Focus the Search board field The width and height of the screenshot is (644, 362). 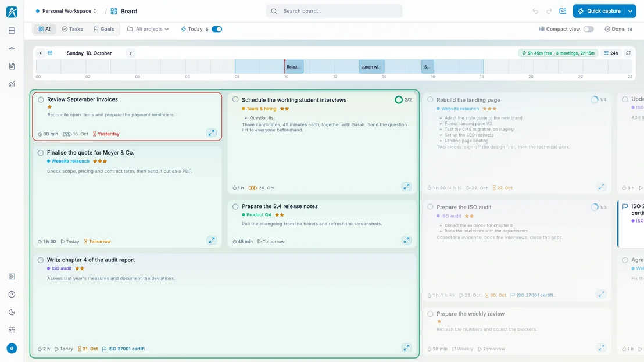point(334,11)
